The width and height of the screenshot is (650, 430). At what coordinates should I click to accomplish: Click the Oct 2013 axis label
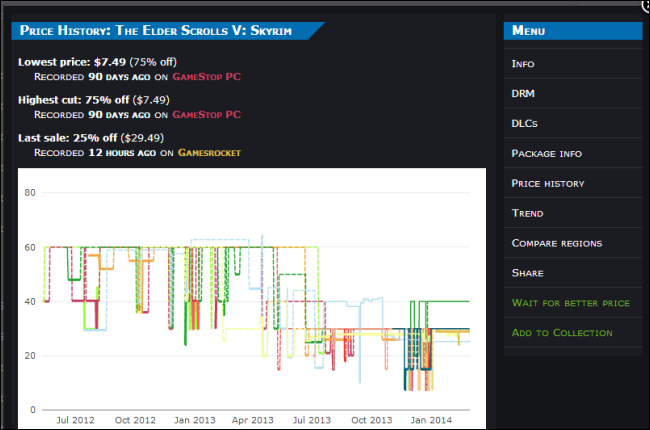click(x=371, y=420)
